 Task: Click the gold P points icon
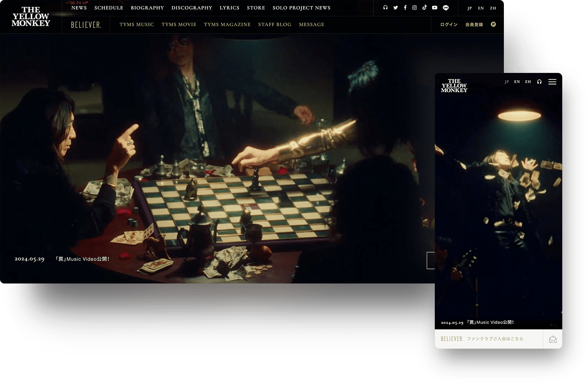pos(493,24)
